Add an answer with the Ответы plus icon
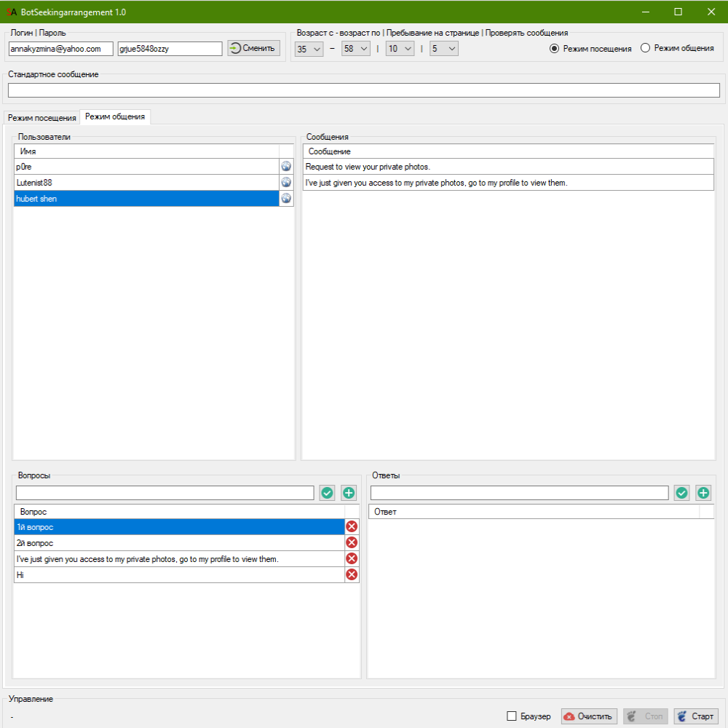This screenshot has height=728, width=728. (703, 493)
